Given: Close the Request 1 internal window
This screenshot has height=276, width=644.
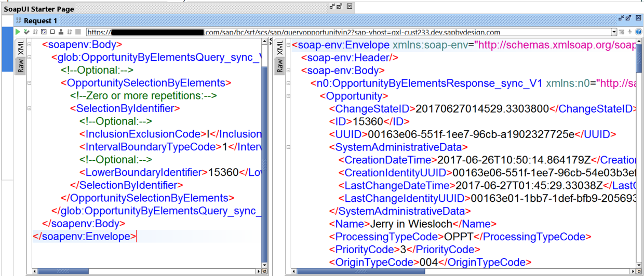Looking at the screenshot, I should [638, 18].
